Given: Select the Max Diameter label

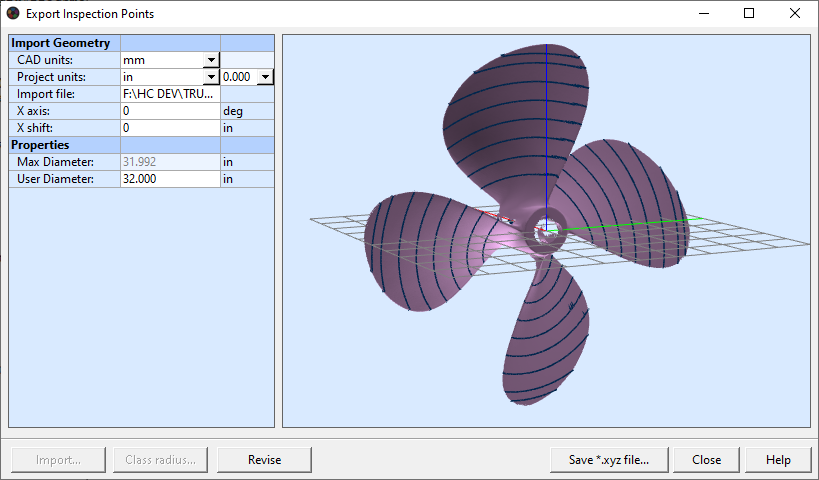Looking at the screenshot, I should pyautogui.click(x=55, y=162).
